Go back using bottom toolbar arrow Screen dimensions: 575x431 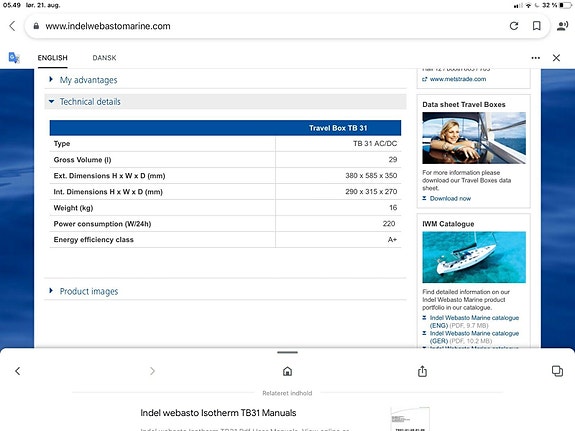point(18,371)
